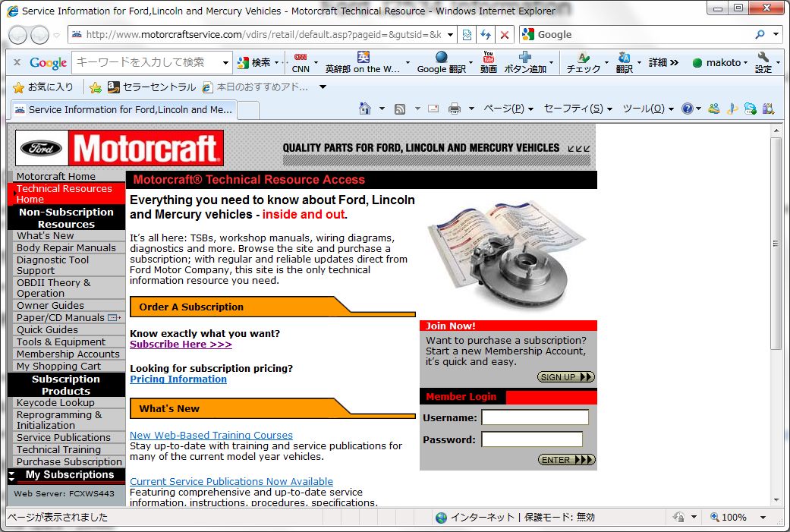790x532 pixels.
Task: Open Technical Resources Home in sidebar
Action: tap(68, 194)
